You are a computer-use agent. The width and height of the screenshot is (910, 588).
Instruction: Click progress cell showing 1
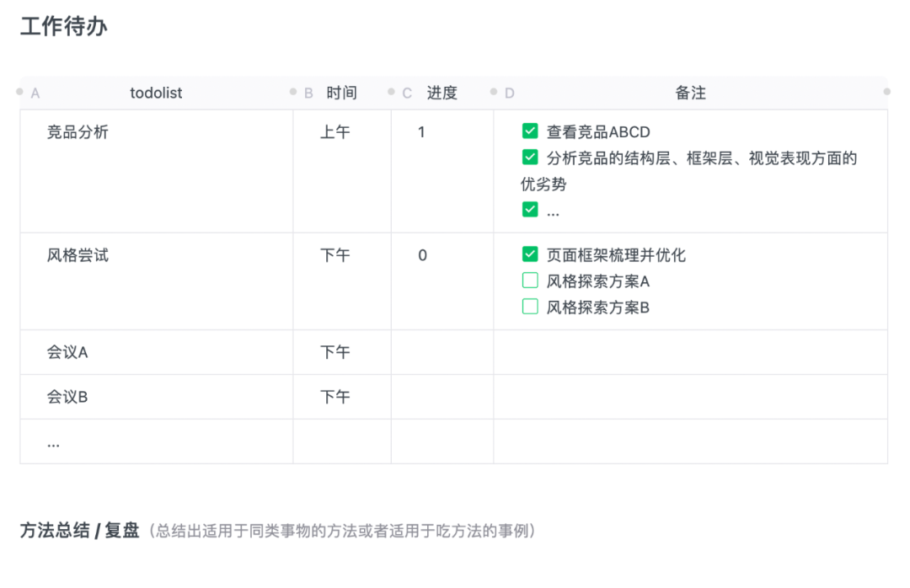(422, 132)
